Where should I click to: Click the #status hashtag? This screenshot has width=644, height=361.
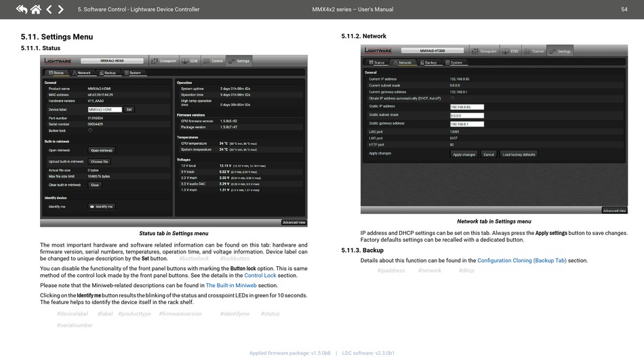coord(270,314)
